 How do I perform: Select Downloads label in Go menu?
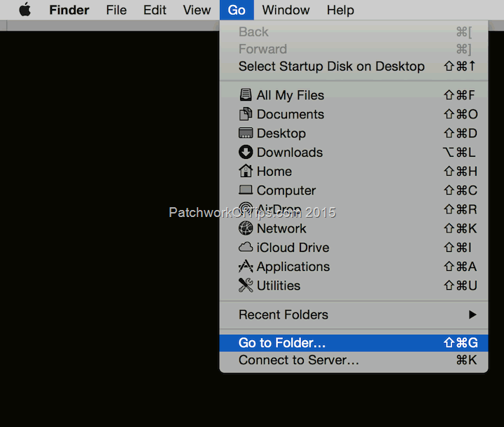click(290, 152)
